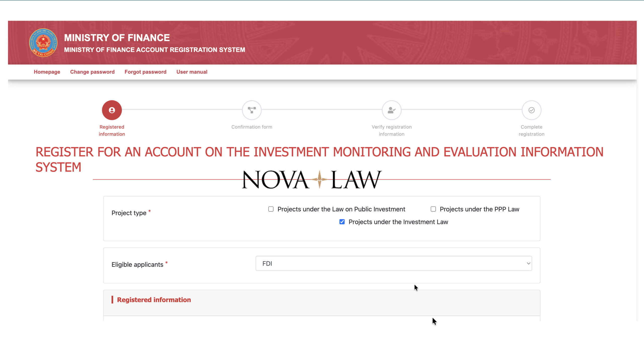The height and width of the screenshot is (340, 644).
Task: Click the Eligible applicants field label
Action: click(x=137, y=264)
